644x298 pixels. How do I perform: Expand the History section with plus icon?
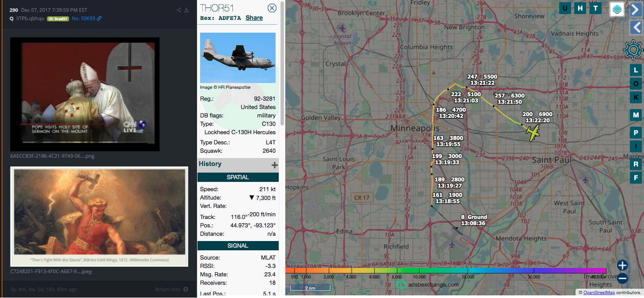(274, 165)
